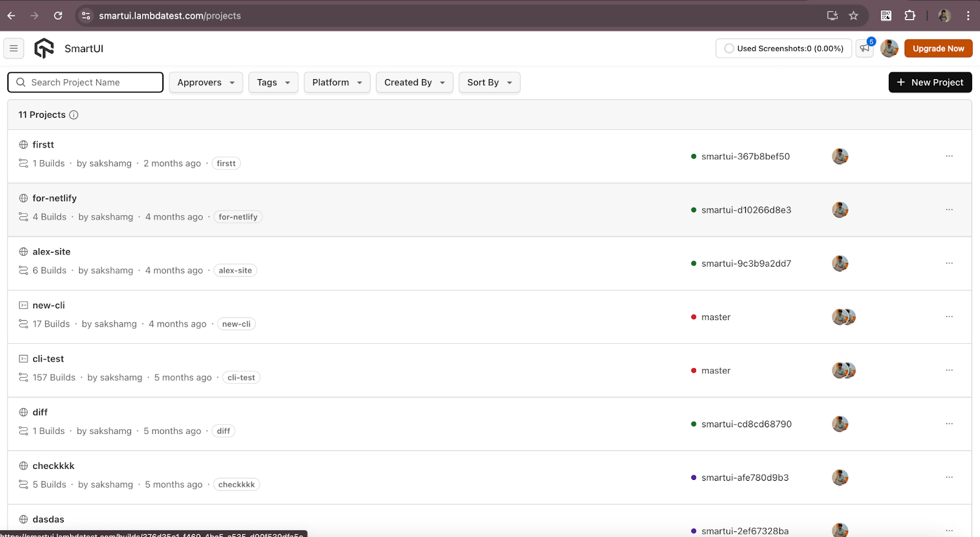Click the CLI terminal icon beside new-cli

pos(23,305)
